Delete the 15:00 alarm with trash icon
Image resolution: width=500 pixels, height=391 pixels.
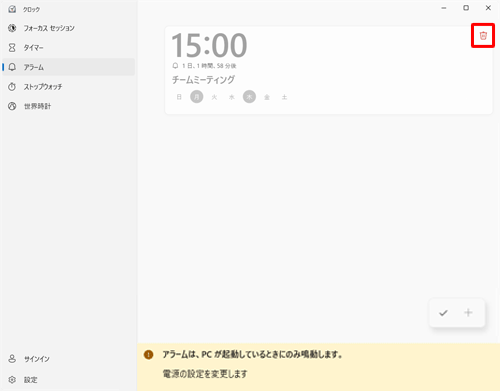(483, 36)
